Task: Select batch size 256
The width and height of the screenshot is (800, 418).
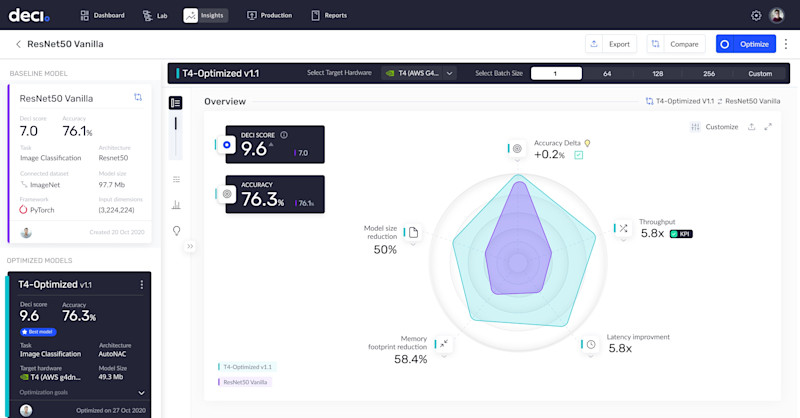Action: tap(709, 73)
